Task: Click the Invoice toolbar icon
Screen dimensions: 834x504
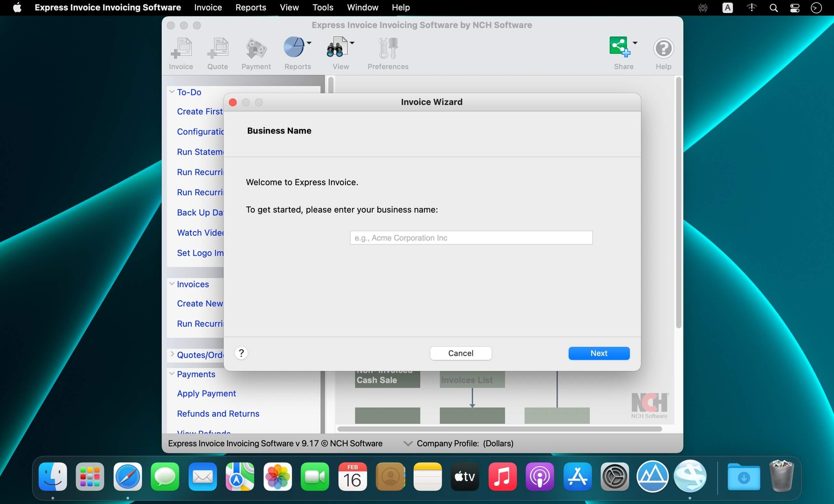Action: (181, 48)
